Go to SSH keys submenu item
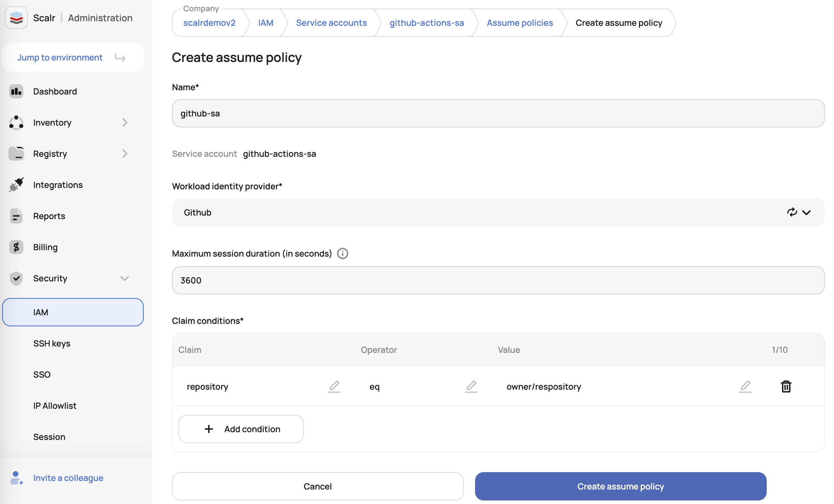The image size is (834, 504). coord(52,343)
